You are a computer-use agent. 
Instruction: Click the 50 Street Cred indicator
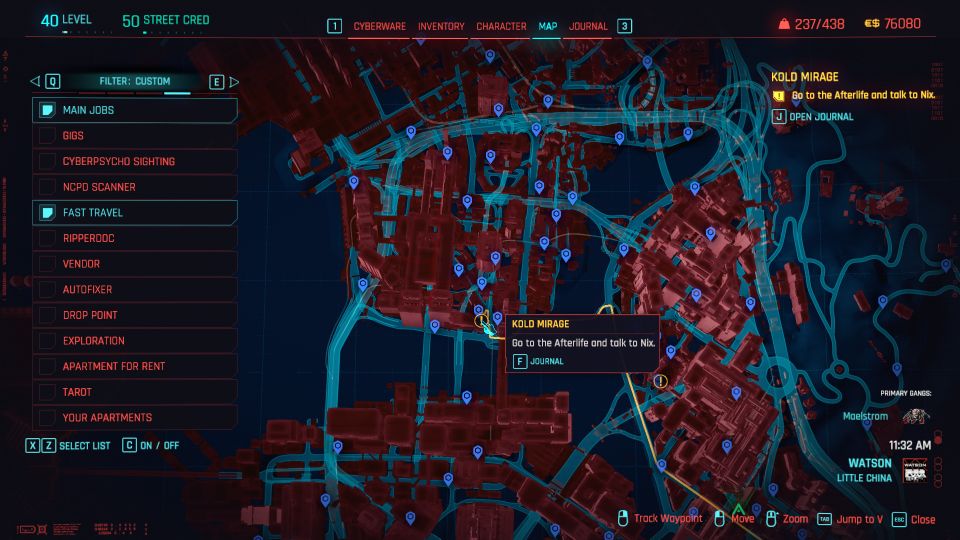pos(165,21)
